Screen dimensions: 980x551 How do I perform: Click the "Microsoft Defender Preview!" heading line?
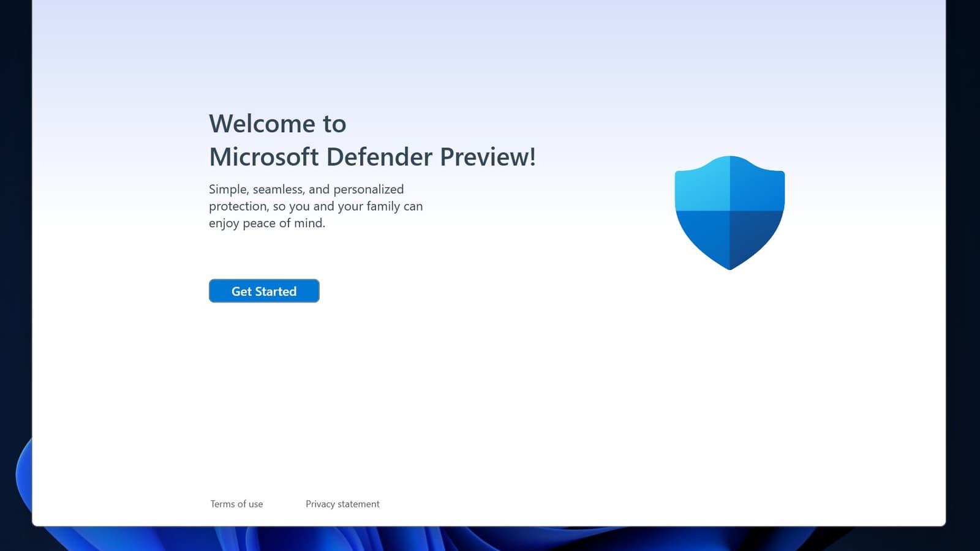372,157
